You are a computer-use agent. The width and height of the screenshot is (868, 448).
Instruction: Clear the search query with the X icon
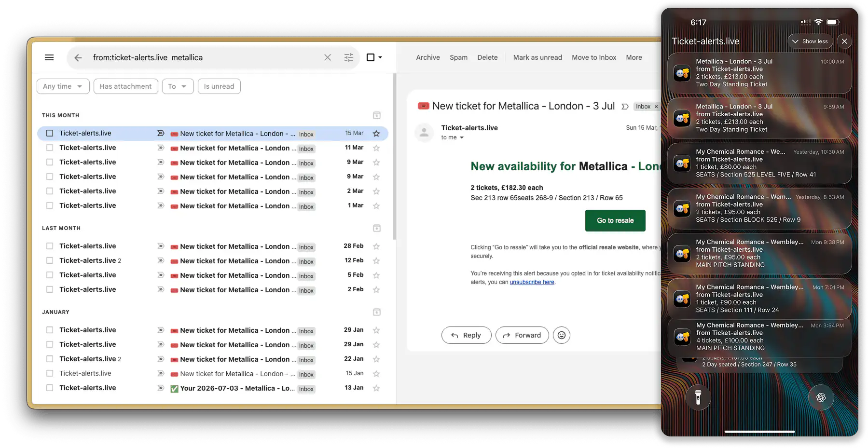(328, 57)
